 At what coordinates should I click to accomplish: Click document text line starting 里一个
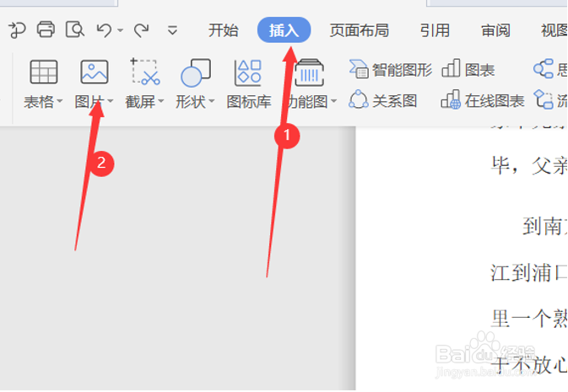(x=529, y=319)
